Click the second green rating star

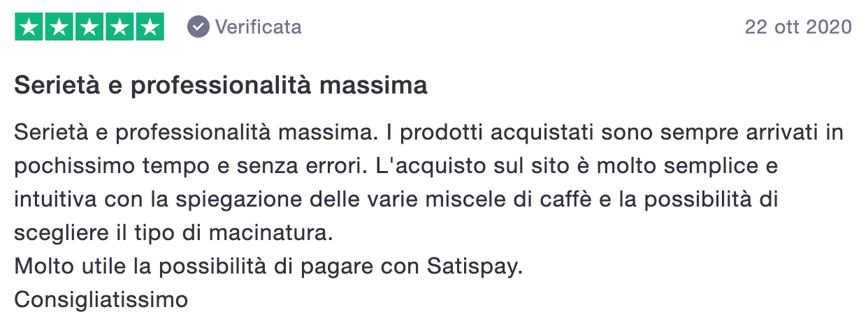[x=59, y=27]
